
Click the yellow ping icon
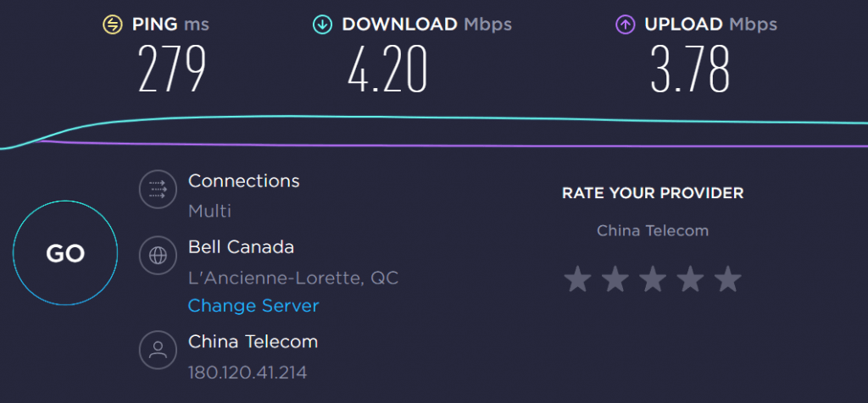tap(113, 25)
